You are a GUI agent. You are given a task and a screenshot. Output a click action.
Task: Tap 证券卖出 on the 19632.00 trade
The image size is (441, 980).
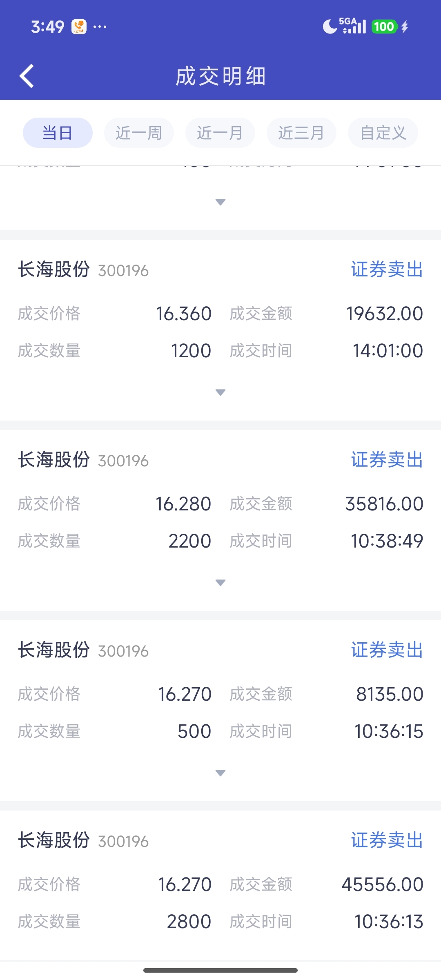tap(387, 270)
